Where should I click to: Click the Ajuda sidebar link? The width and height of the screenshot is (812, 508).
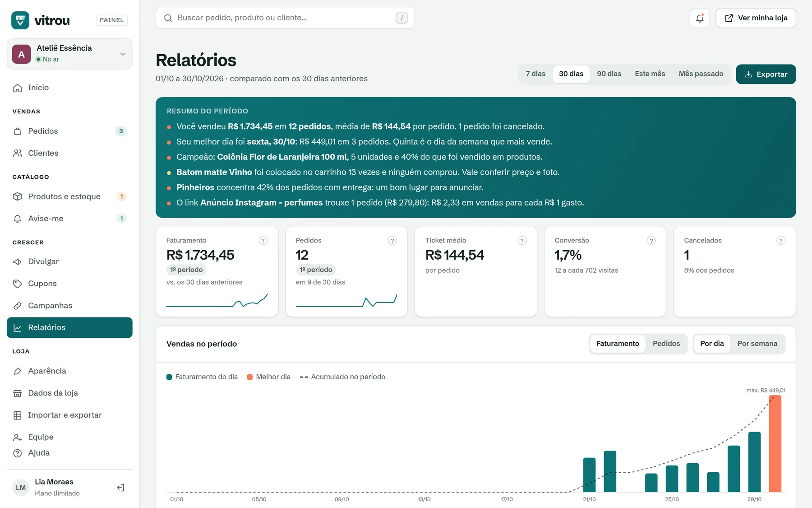point(69,453)
